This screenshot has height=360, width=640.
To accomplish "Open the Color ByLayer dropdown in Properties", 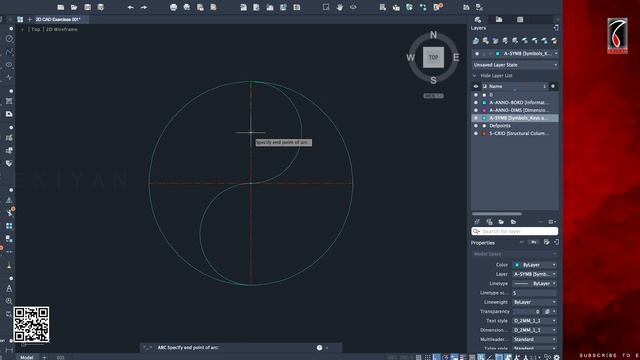I will point(534,265).
